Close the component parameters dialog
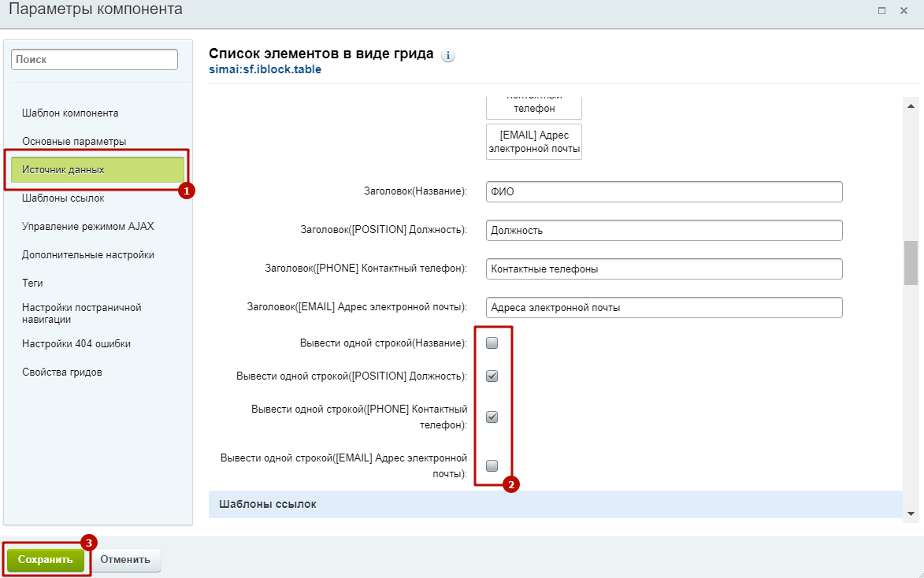 [x=904, y=10]
